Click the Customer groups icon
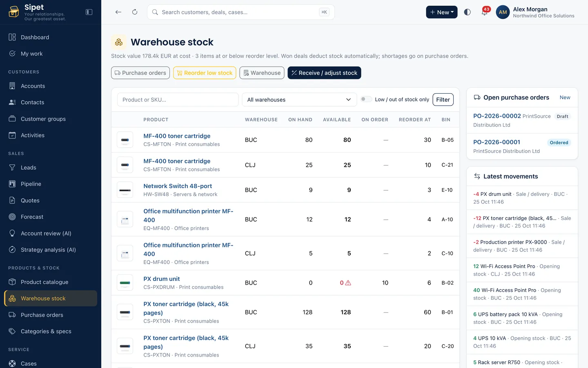This screenshot has width=588, height=368. (12, 119)
